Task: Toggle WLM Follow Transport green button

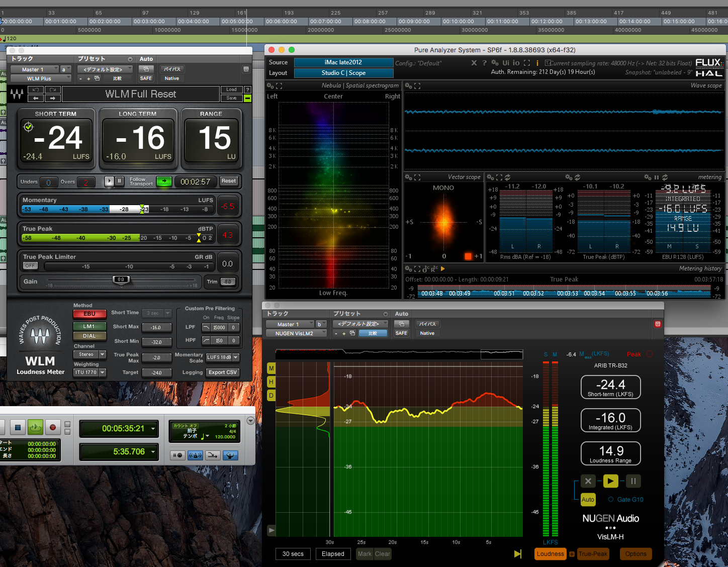Action: click(x=164, y=181)
